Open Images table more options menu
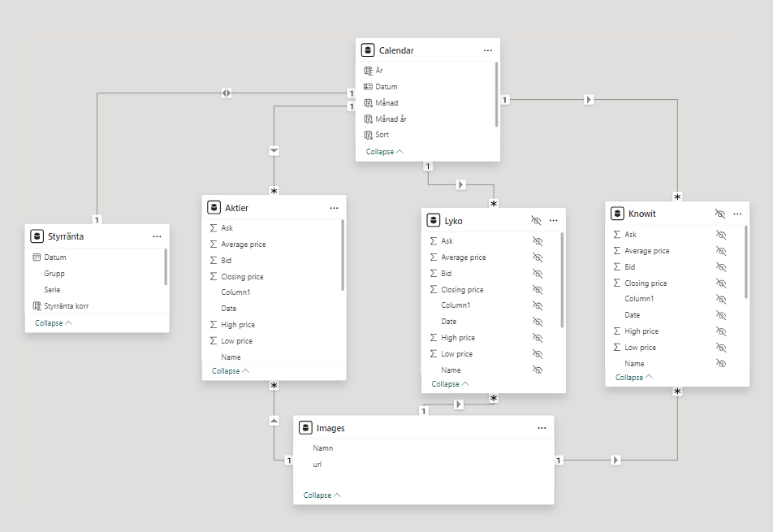The height and width of the screenshot is (532, 773). (x=542, y=428)
